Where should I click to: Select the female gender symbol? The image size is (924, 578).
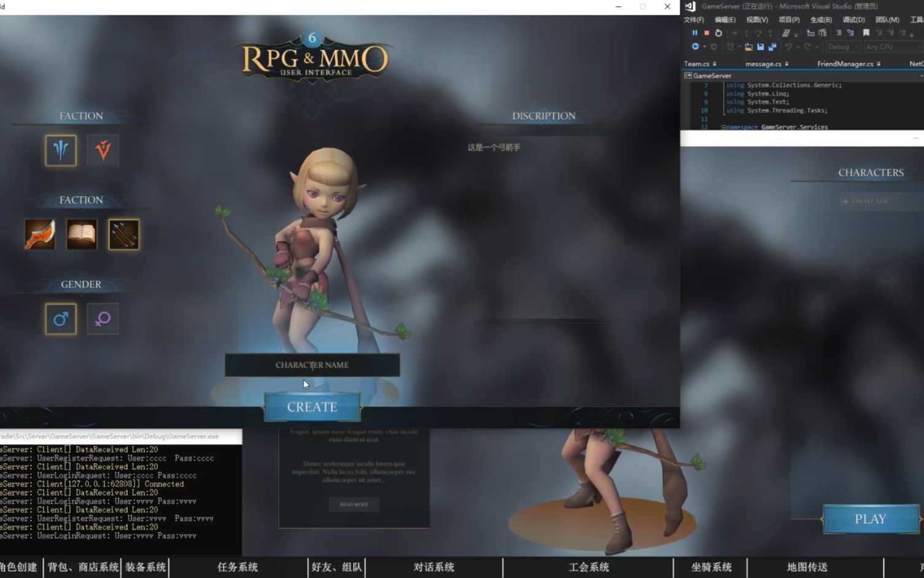click(x=103, y=319)
